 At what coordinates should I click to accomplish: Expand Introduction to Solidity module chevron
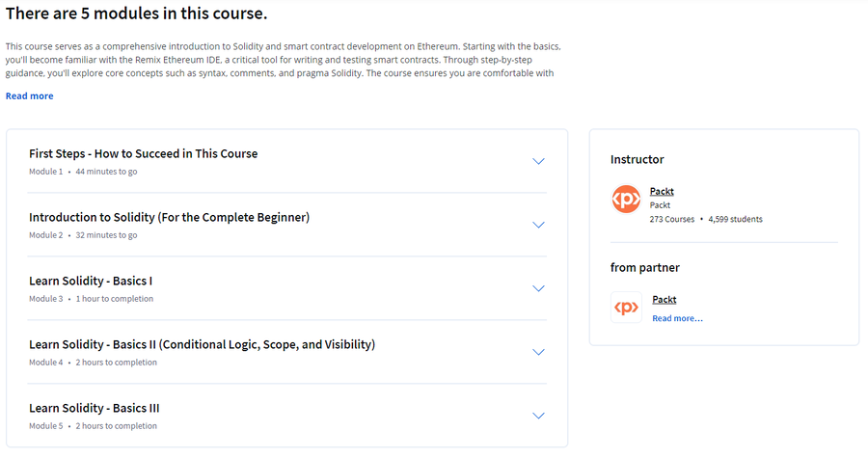point(538,225)
